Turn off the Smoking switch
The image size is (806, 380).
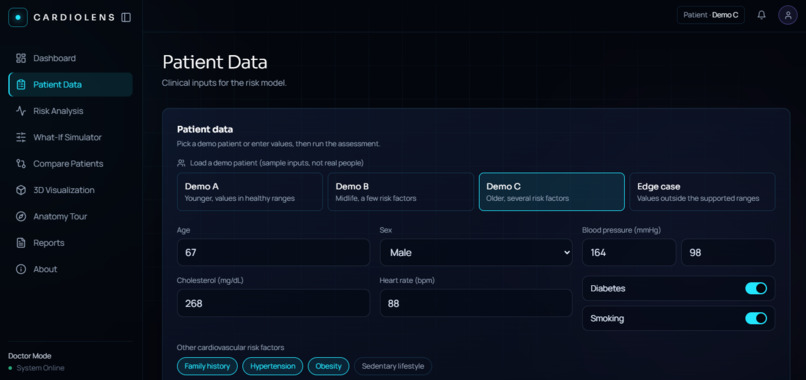(756, 318)
